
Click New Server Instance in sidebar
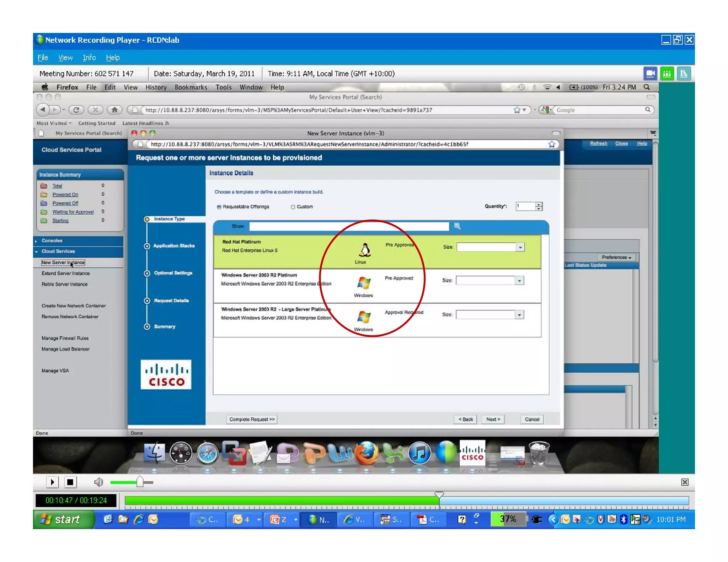(63, 263)
